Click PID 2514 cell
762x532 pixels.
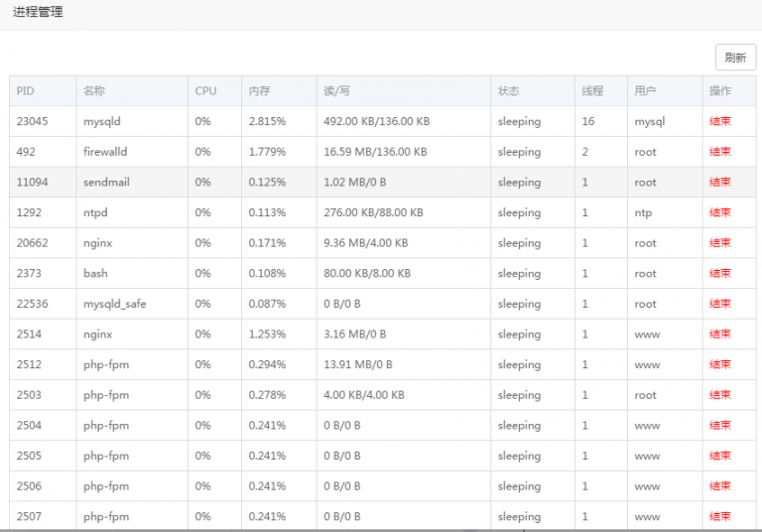point(43,334)
